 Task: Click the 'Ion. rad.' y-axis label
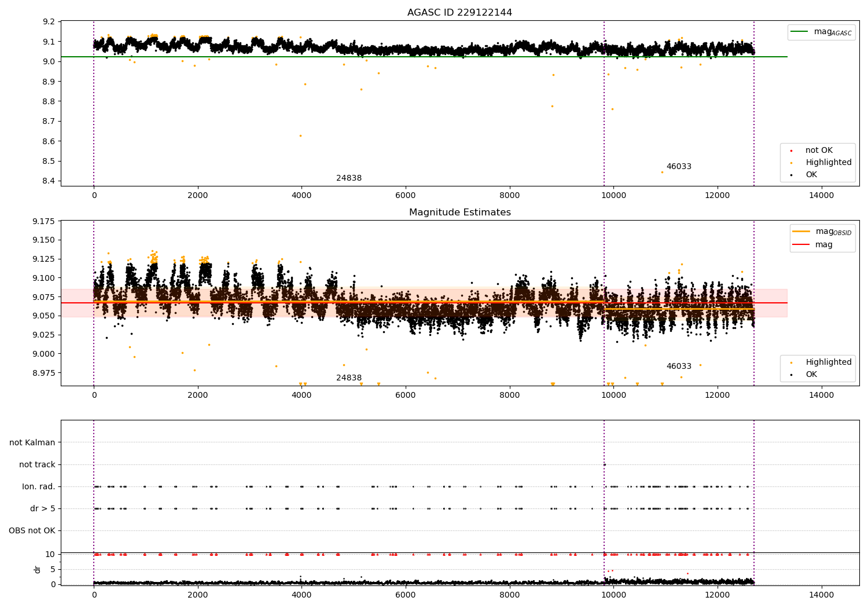coord(39,486)
